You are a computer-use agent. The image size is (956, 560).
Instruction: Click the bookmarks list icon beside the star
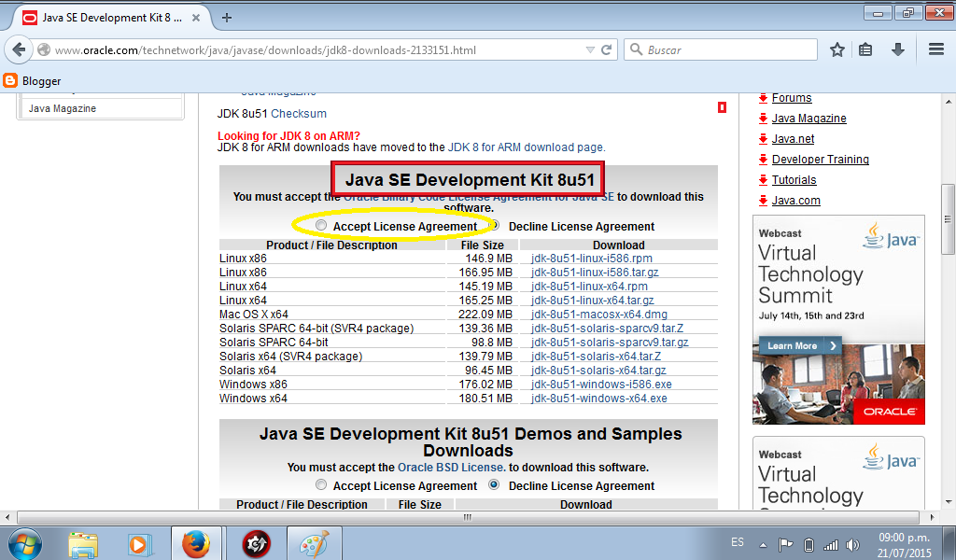point(867,49)
